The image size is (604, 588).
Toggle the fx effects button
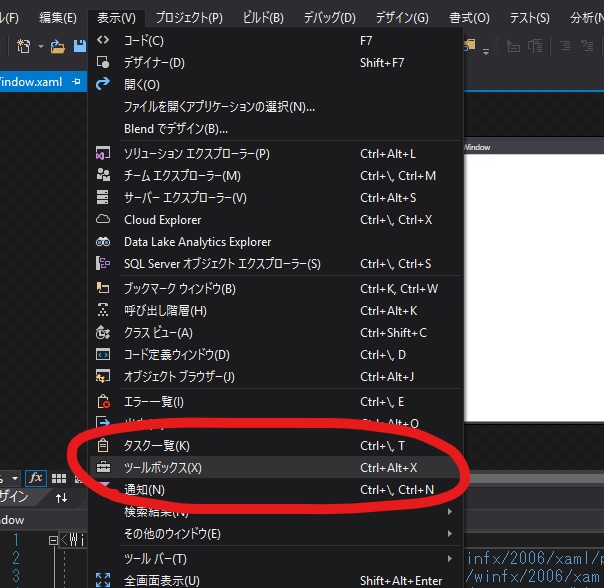click(36, 478)
